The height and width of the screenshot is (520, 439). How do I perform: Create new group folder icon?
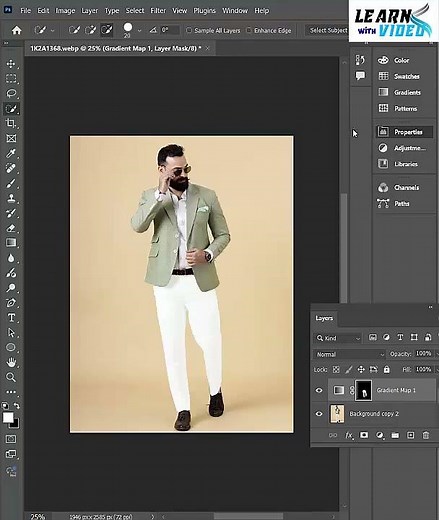click(x=395, y=435)
